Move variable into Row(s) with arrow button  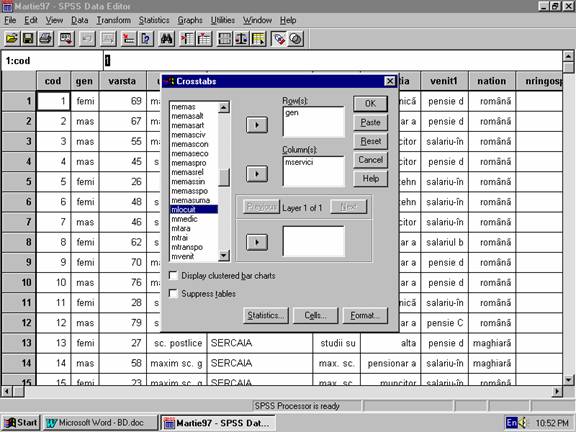(x=257, y=125)
